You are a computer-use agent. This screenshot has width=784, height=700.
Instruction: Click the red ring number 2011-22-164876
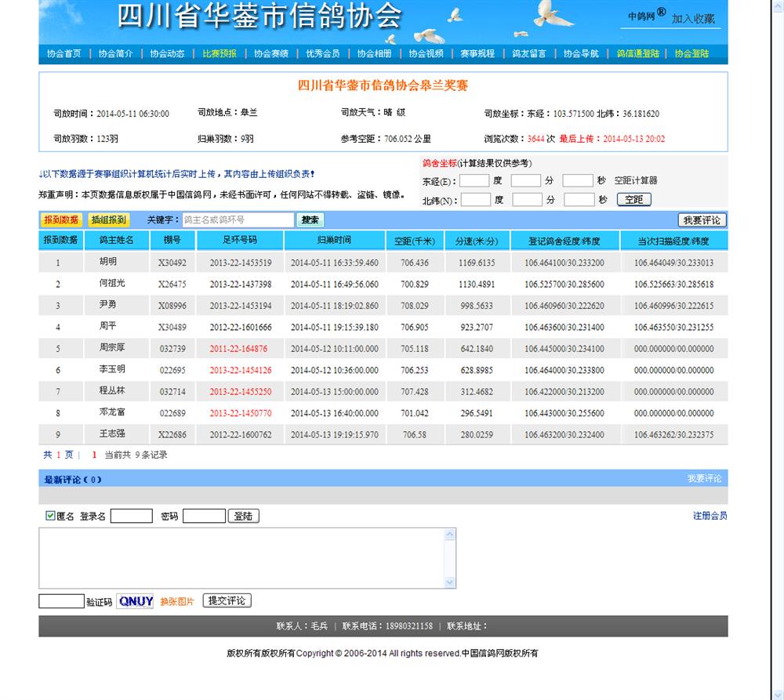coord(238,349)
